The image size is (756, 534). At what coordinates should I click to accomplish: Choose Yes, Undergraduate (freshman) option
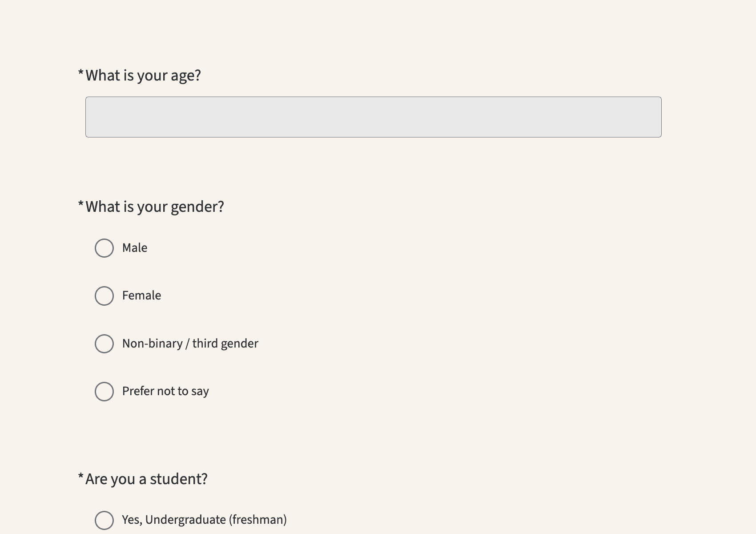pos(104,520)
